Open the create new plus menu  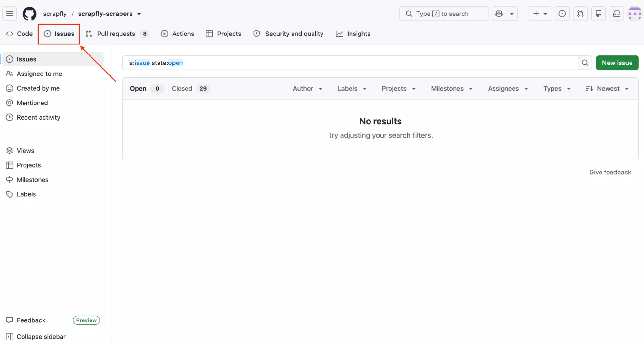tap(540, 14)
